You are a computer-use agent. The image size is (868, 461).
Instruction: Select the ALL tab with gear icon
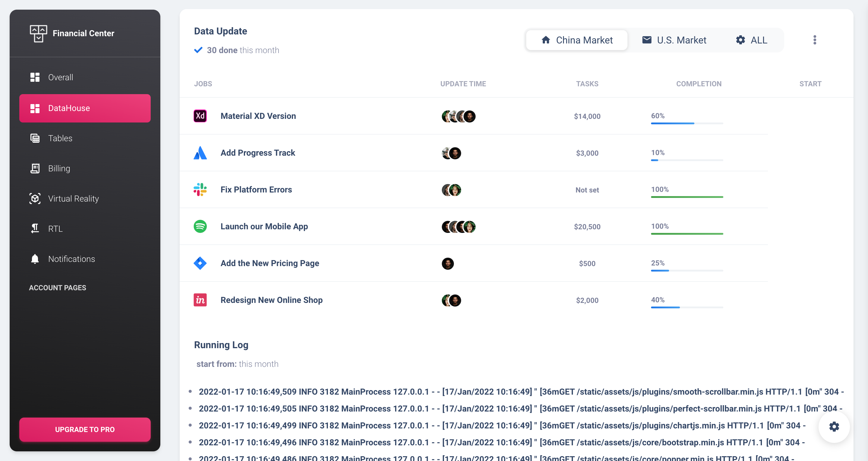click(x=751, y=40)
